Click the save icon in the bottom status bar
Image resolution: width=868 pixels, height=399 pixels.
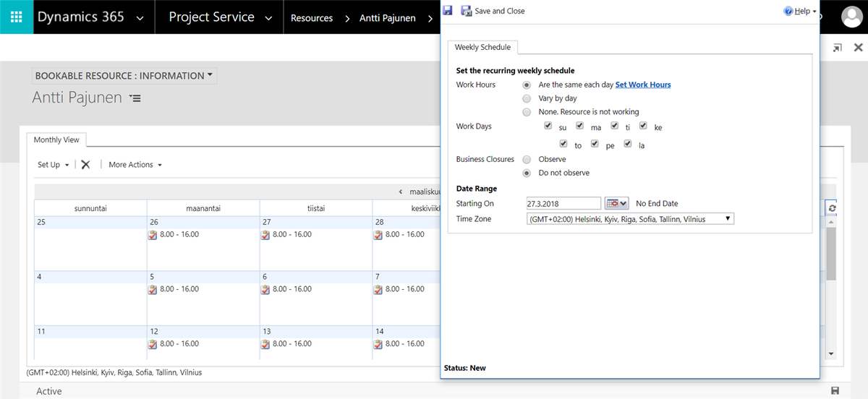pos(835,391)
